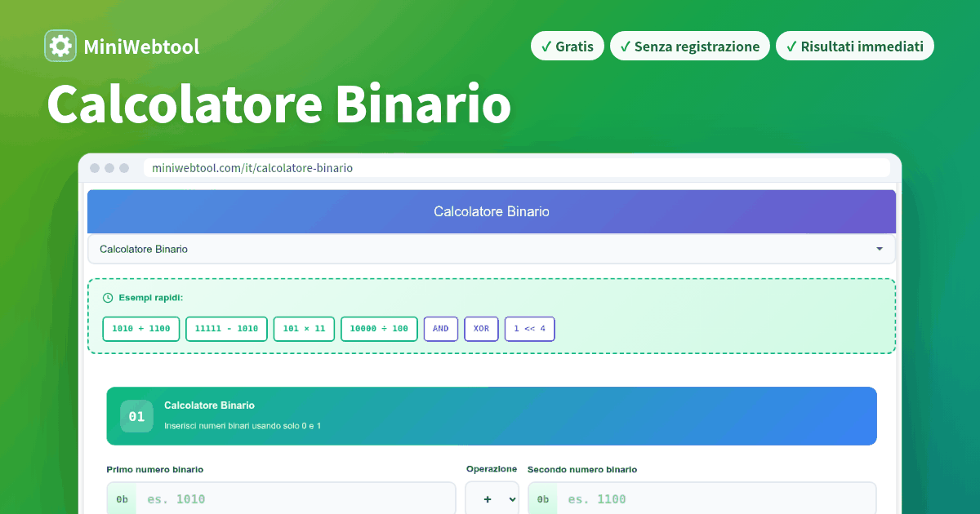The height and width of the screenshot is (514, 980).
Task: Open the Operazione plus-sign dropdown
Action: tap(492, 499)
